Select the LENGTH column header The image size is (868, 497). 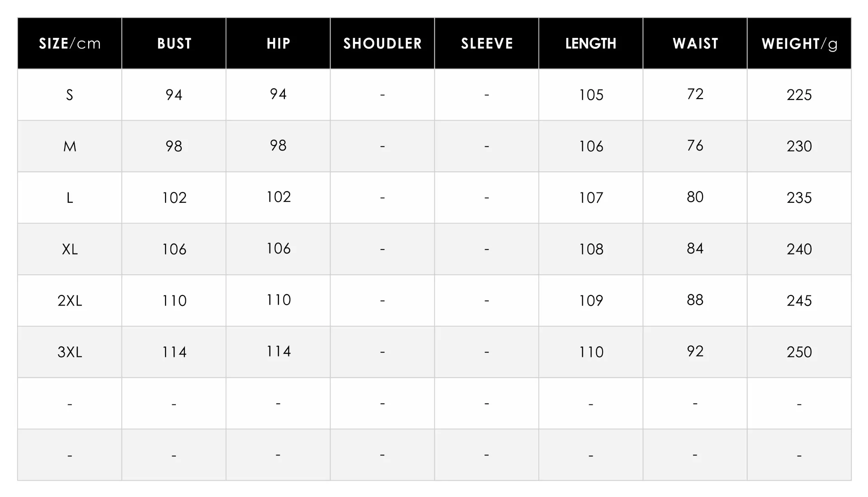(591, 44)
